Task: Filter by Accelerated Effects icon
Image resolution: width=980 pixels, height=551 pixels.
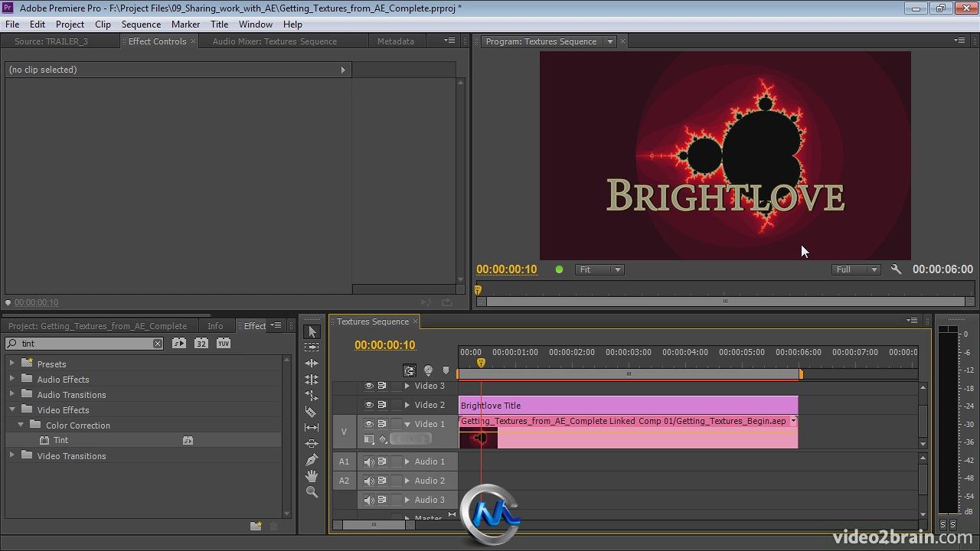Action: pos(178,344)
